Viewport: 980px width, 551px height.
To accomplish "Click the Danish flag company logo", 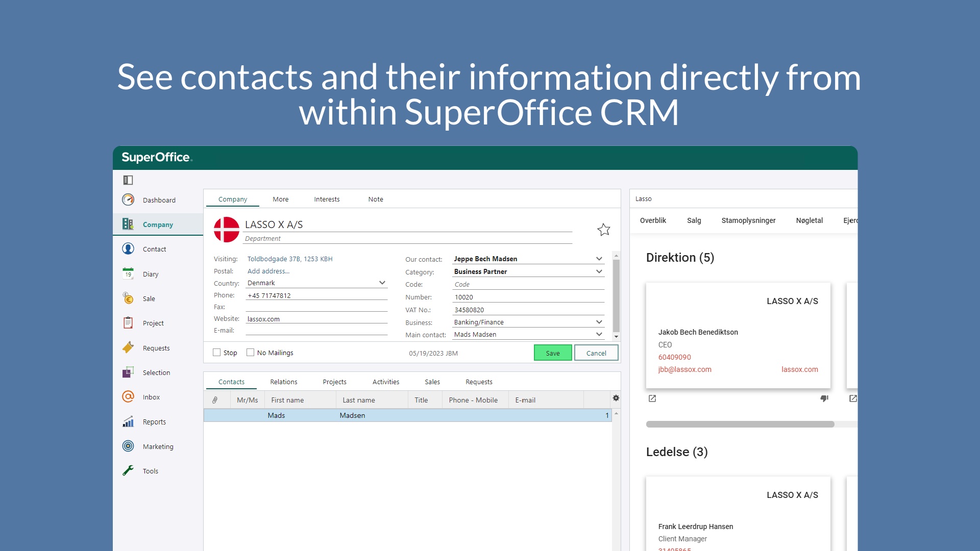I will pyautogui.click(x=227, y=230).
